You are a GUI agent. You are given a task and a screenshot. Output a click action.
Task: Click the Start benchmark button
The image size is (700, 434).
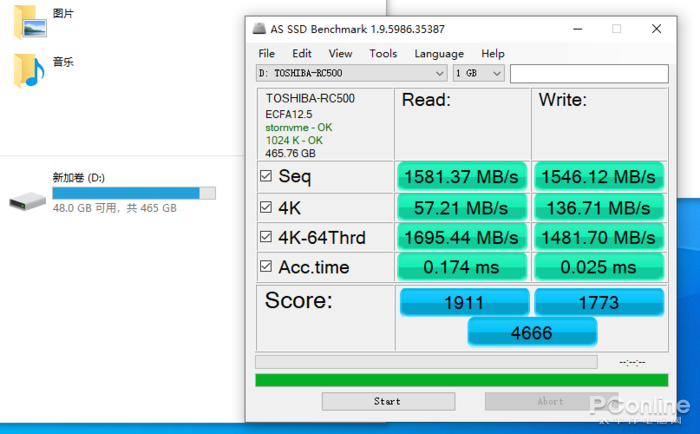[x=388, y=401]
